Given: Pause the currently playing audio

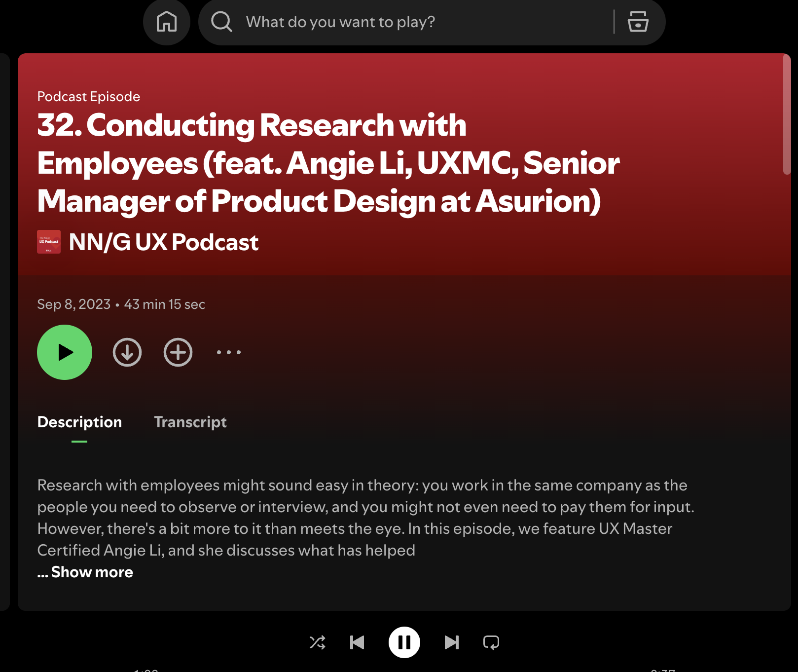Looking at the screenshot, I should [x=404, y=642].
